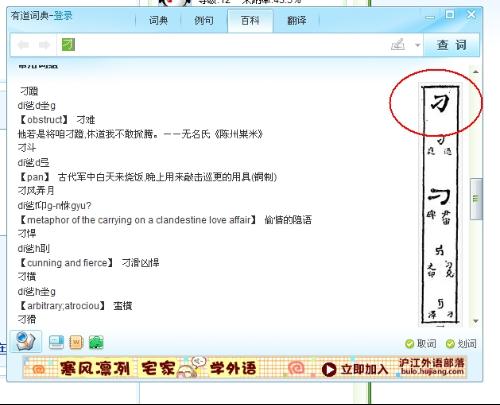Click the blue window icon in bottom toolbar
The height and width of the screenshot is (405, 500).
pyautogui.click(x=56, y=342)
